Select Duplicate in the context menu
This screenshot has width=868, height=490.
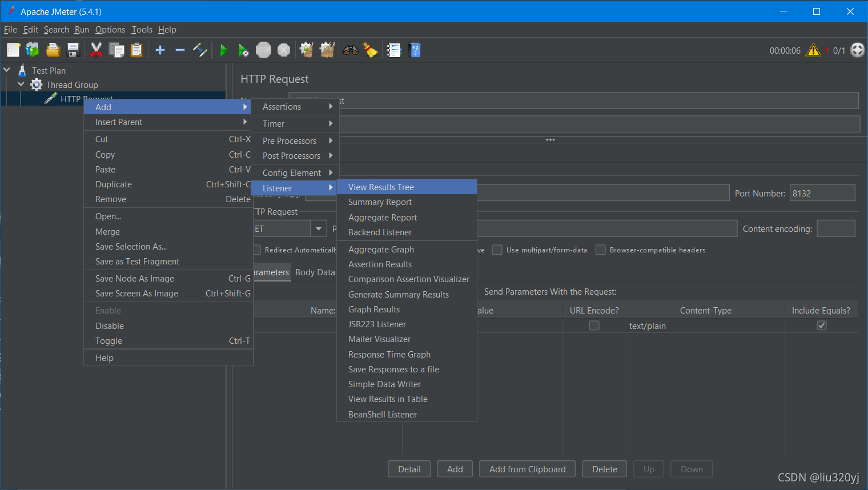[167, 184]
